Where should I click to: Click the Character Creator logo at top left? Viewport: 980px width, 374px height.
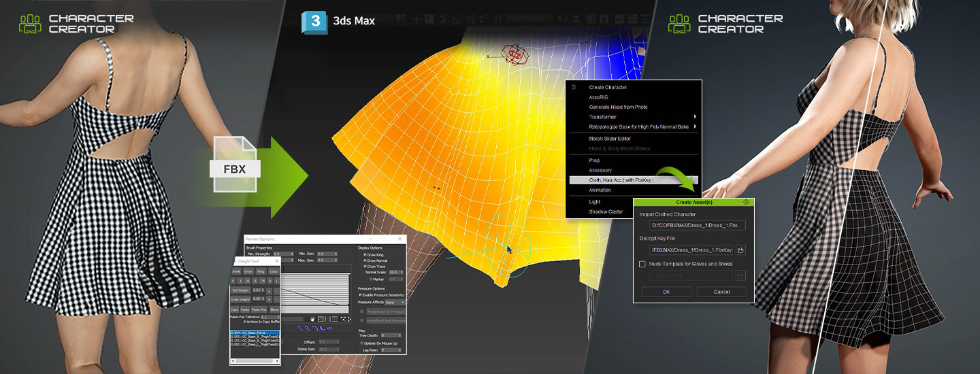pyautogui.click(x=30, y=23)
